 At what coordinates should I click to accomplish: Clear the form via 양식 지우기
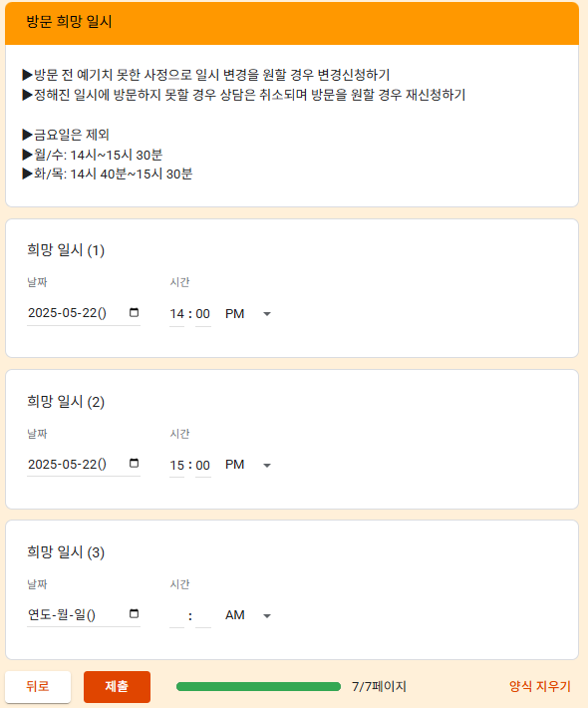(x=540, y=686)
